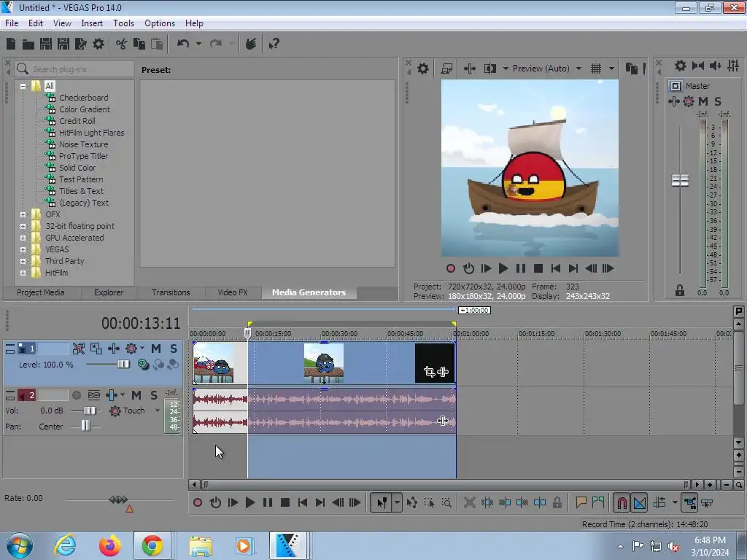
Task: Open the Preview (Auto) quality dropdown
Action: click(578, 69)
